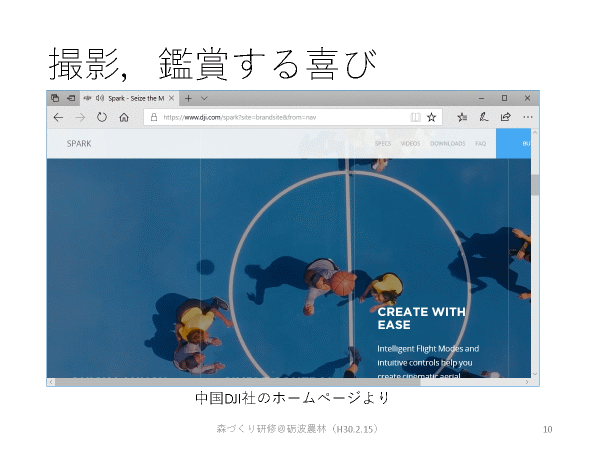Show tab previews chevron

pyautogui.click(x=204, y=98)
